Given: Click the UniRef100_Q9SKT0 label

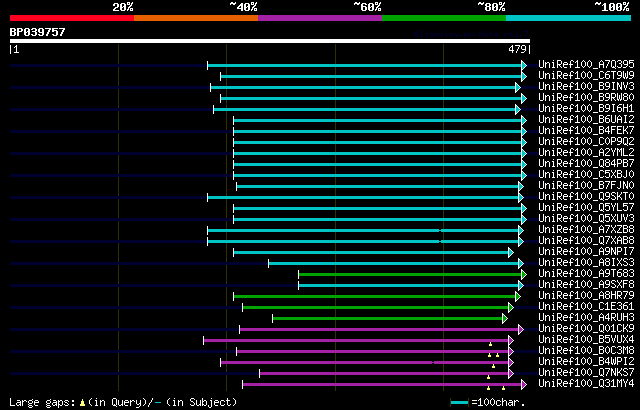Looking at the screenshot, I should click(586, 197).
